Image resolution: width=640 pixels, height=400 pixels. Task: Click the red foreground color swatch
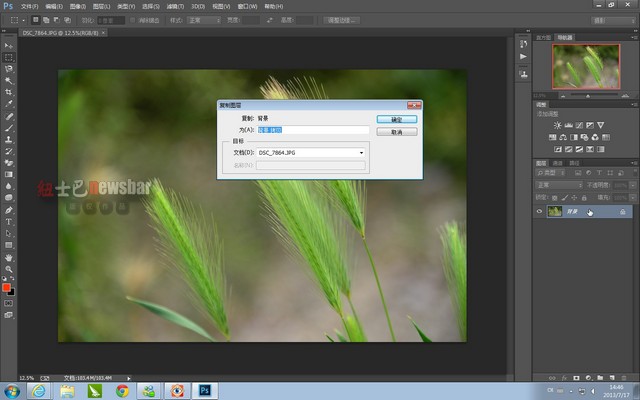point(6,288)
